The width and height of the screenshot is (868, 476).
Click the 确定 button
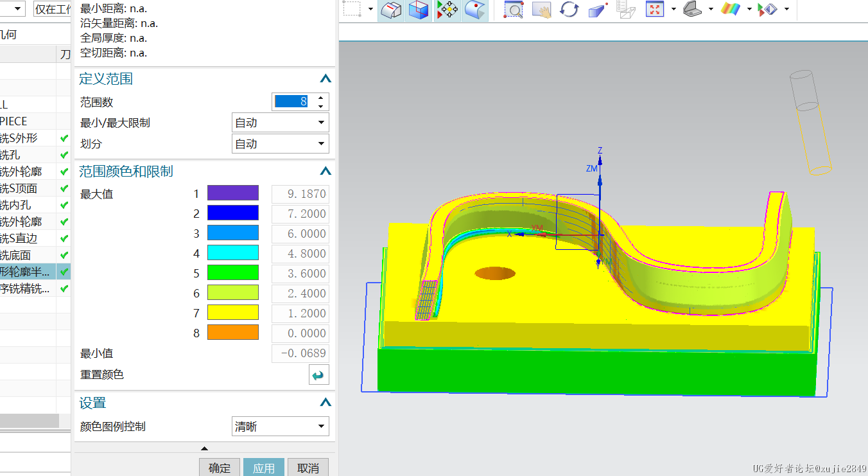coord(220,468)
